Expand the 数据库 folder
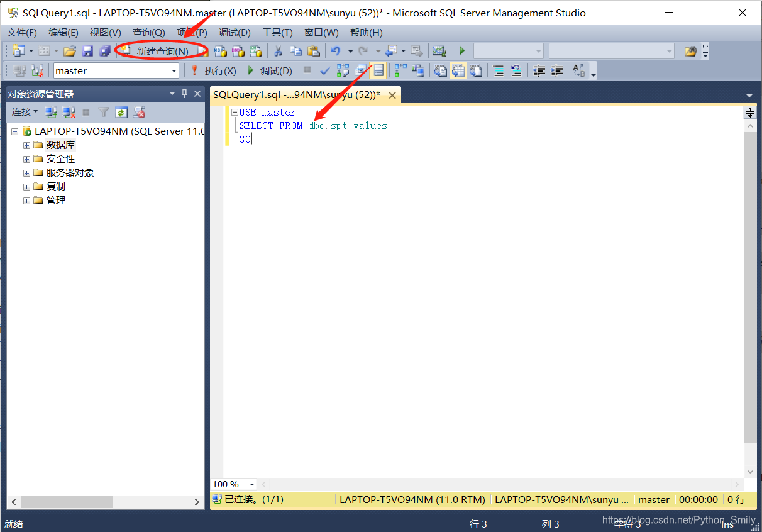Viewport: 762px width, 532px height. click(26, 145)
